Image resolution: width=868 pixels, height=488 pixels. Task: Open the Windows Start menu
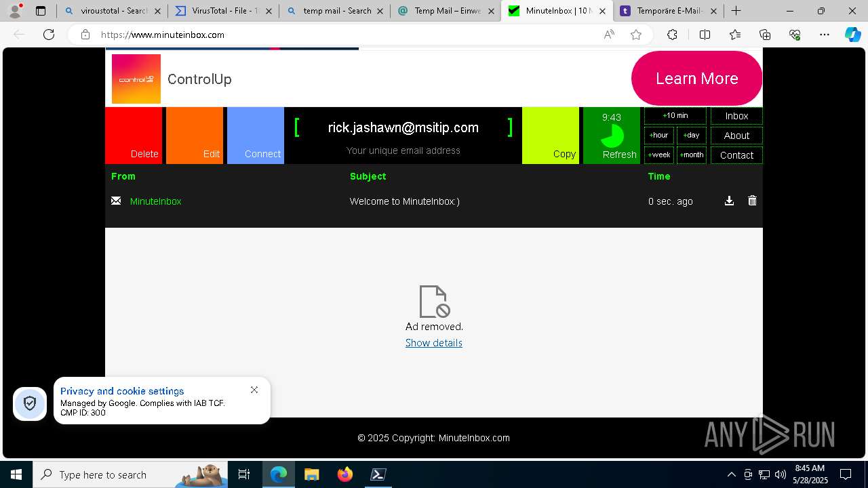tap(16, 474)
